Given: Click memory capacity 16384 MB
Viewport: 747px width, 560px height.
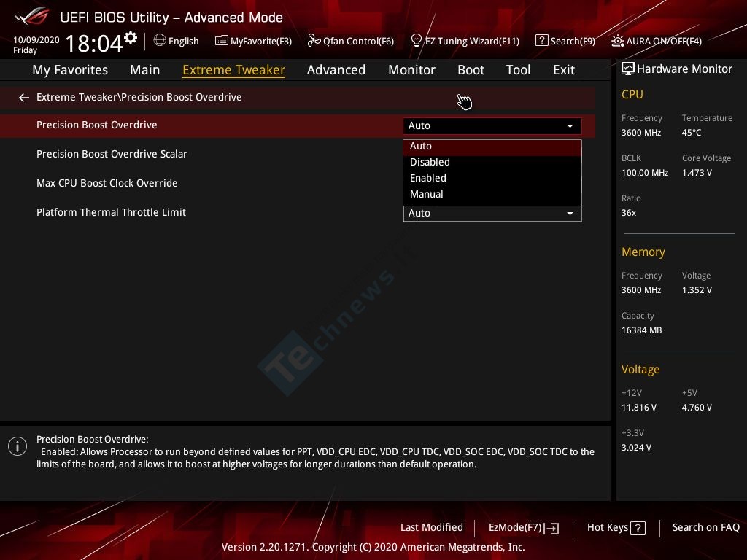Looking at the screenshot, I should (x=641, y=330).
